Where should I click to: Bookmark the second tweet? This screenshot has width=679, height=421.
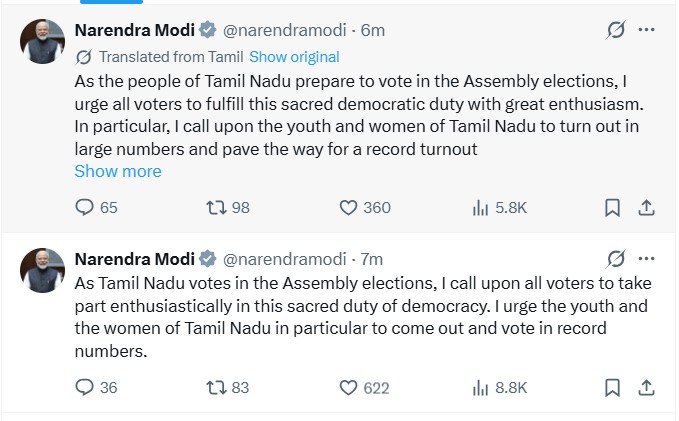pos(613,387)
